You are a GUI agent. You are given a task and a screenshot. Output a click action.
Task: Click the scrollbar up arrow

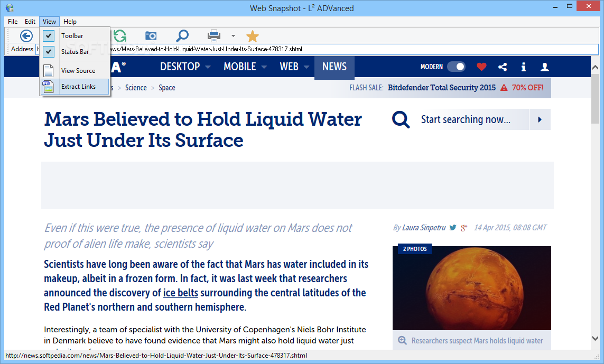click(595, 67)
